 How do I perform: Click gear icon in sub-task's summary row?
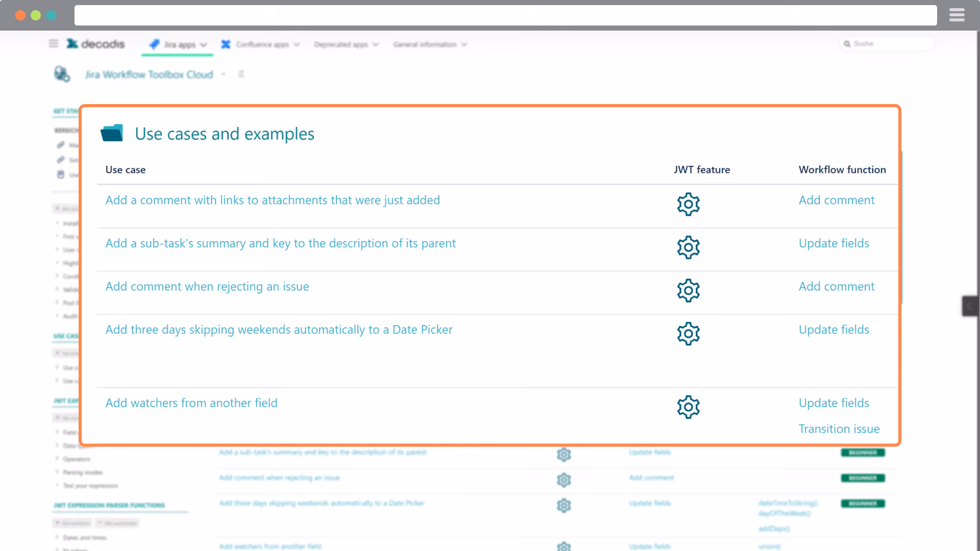point(688,247)
